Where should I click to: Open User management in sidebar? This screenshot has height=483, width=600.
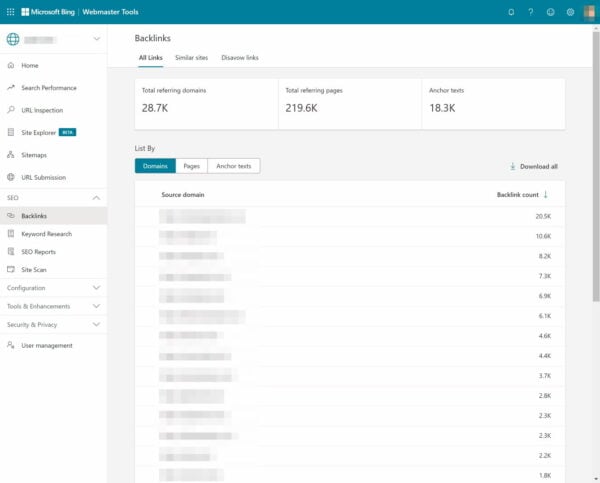click(x=46, y=345)
